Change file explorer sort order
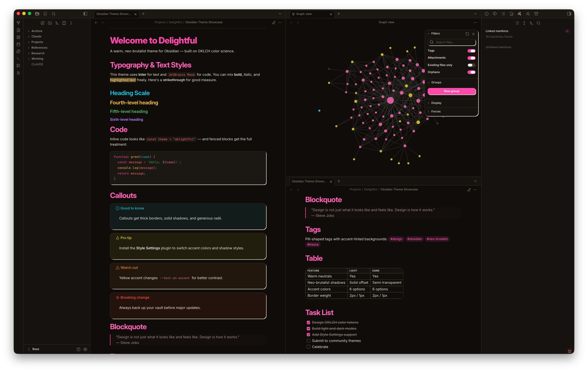 pos(57,23)
